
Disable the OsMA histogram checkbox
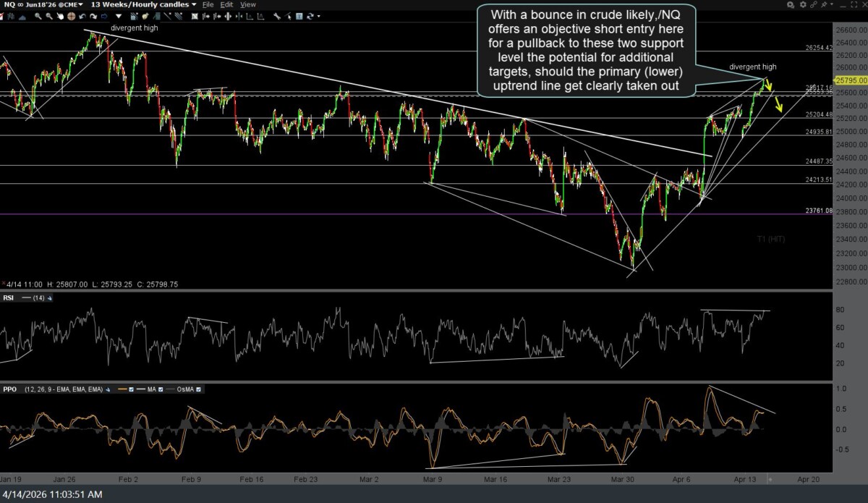[198, 389]
